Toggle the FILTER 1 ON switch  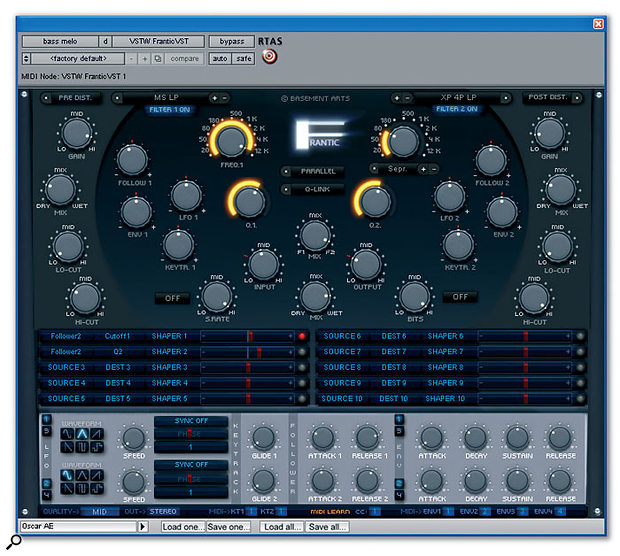(x=169, y=110)
